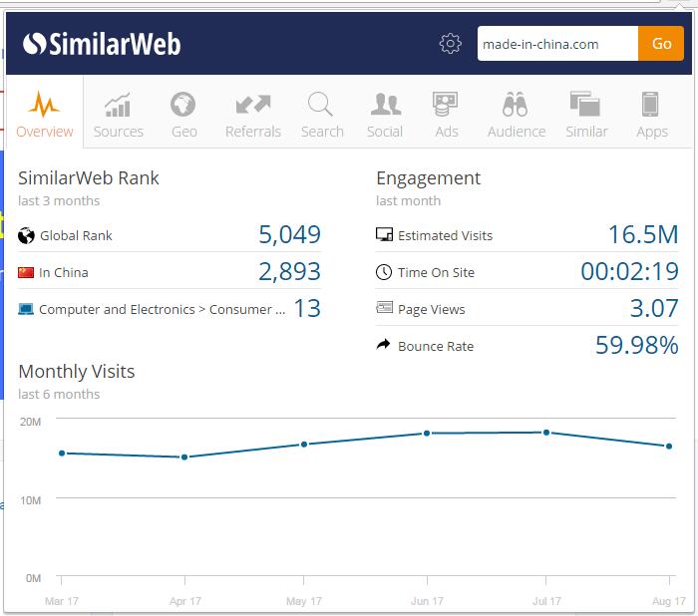Click the domain search input field

556,44
